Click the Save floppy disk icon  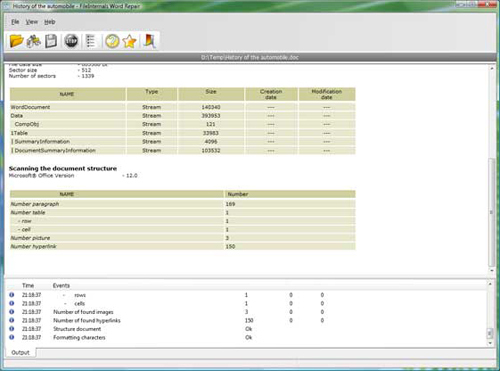tap(51, 41)
